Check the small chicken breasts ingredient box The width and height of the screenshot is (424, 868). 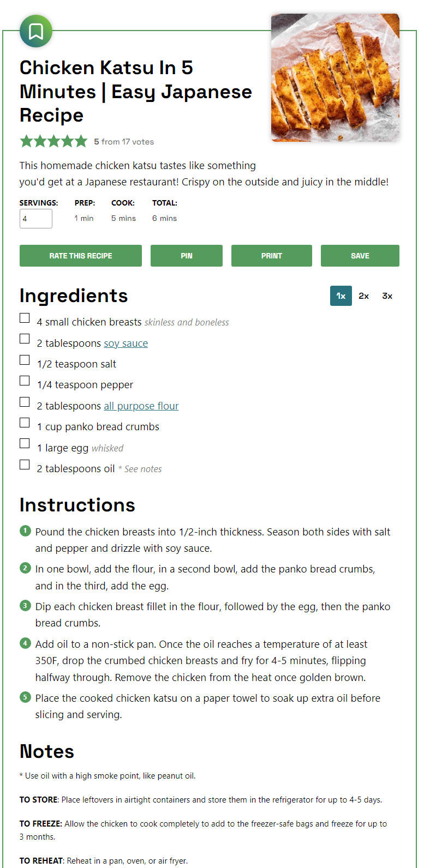[x=25, y=318]
